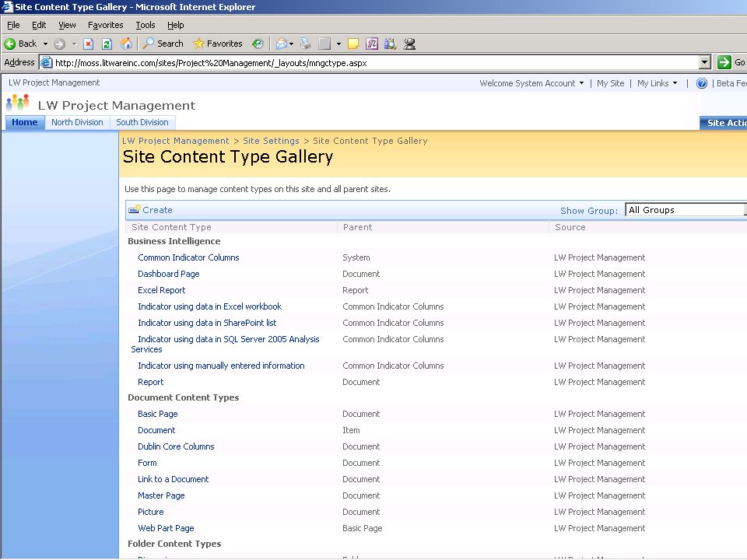
Task: Open the Dashboard Page content type
Action: [x=169, y=274]
